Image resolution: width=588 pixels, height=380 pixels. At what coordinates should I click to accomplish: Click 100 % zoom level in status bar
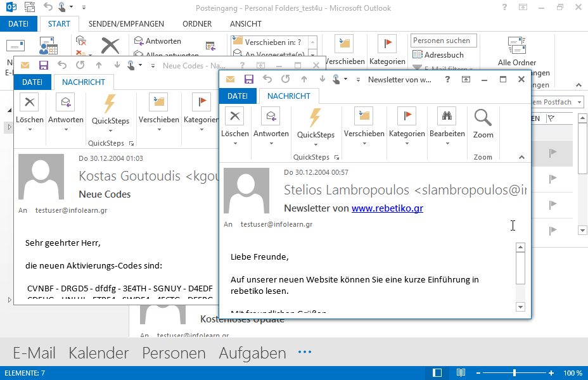(x=572, y=373)
